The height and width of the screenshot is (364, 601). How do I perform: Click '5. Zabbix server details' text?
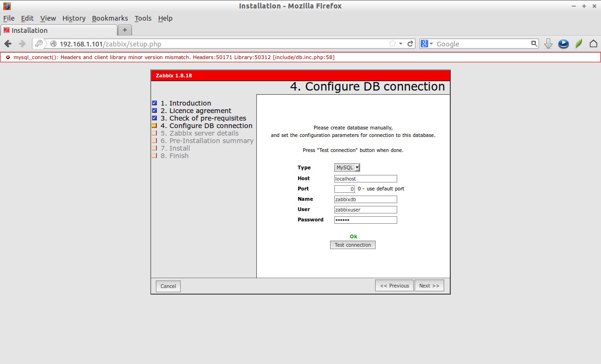click(x=200, y=133)
